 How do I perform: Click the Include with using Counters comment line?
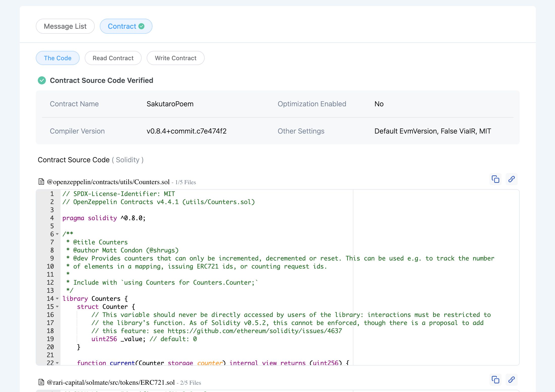pos(162,282)
